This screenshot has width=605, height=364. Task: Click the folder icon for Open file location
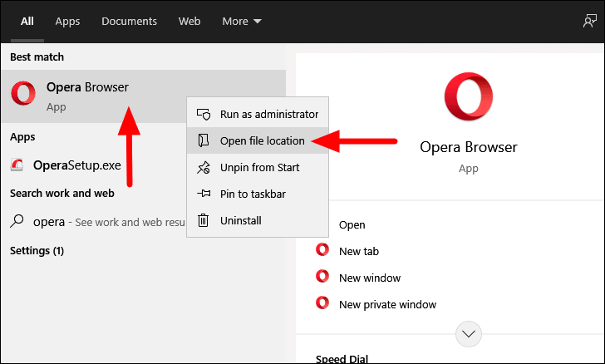point(204,140)
